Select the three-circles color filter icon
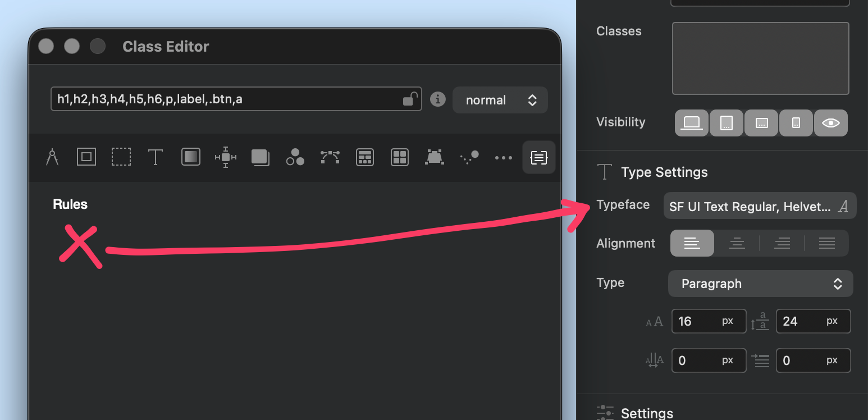This screenshot has width=868, height=420. click(295, 157)
